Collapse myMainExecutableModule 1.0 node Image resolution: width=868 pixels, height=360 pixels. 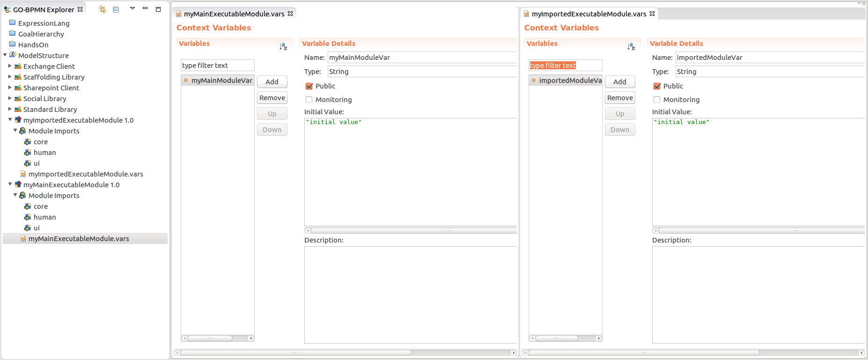[10, 184]
